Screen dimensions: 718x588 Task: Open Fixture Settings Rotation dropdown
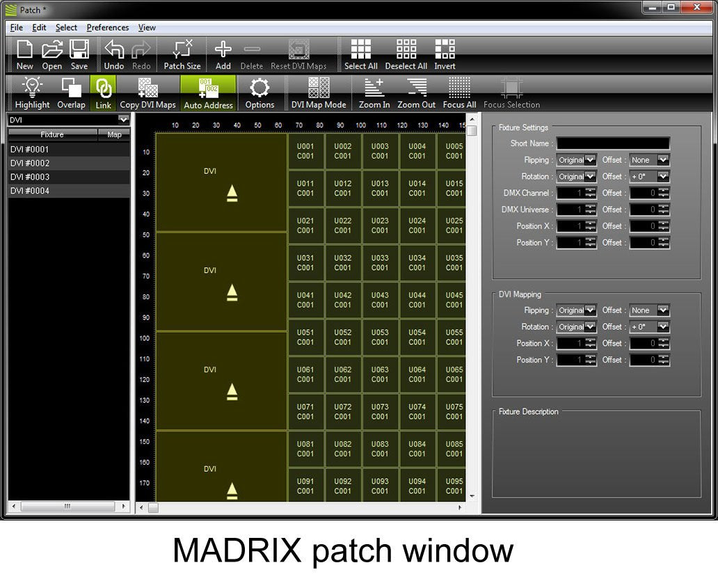576,176
